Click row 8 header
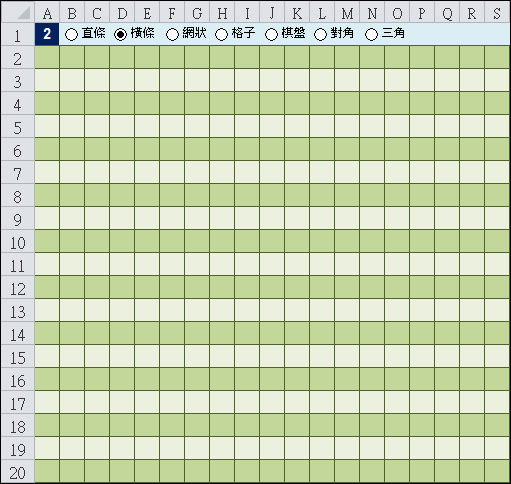 click(18, 195)
